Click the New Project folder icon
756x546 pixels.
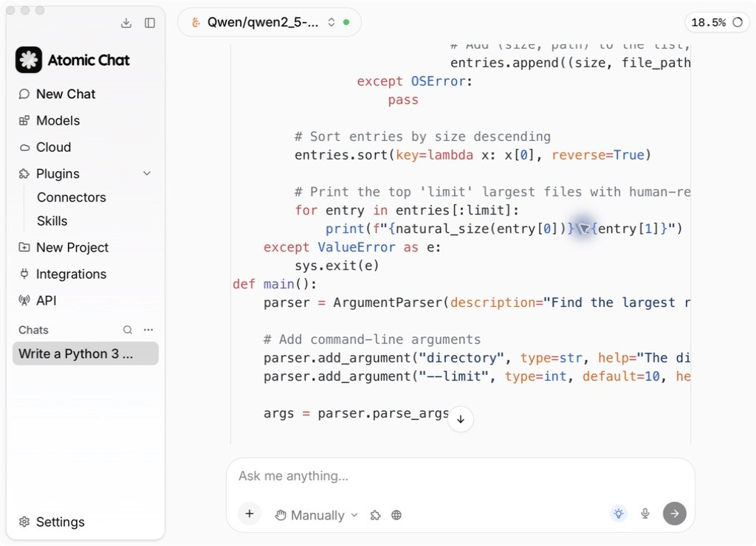pyautogui.click(x=24, y=247)
